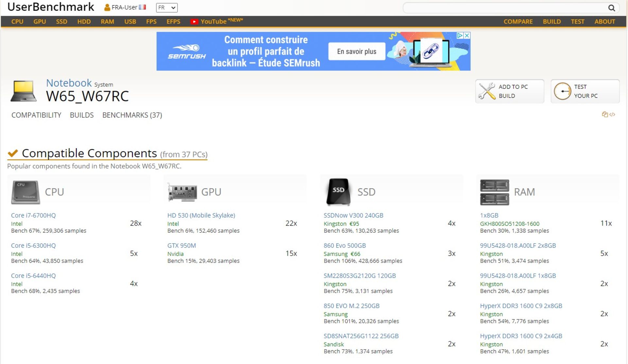Open the Core i7-6700HQ link
Screen dimensions: 628x364
point(33,215)
